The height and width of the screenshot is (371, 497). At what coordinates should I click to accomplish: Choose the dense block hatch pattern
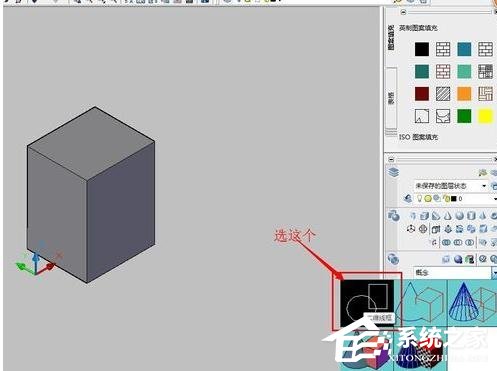tap(485, 71)
